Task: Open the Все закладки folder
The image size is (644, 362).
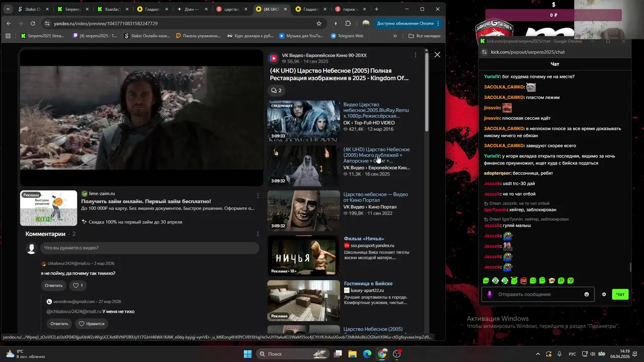Action: [x=424, y=36]
